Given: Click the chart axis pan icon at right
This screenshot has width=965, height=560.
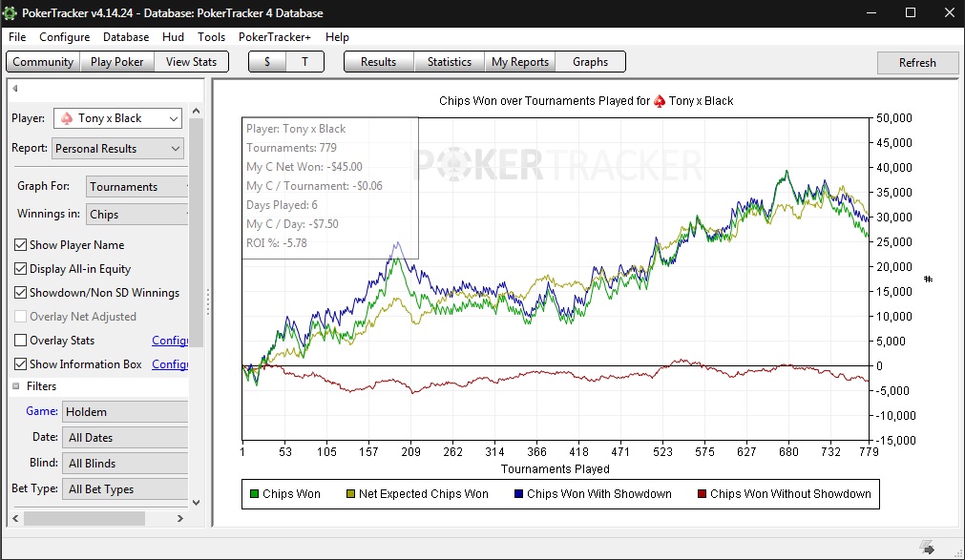Looking at the screenshot, I should (x=928, y=280).
